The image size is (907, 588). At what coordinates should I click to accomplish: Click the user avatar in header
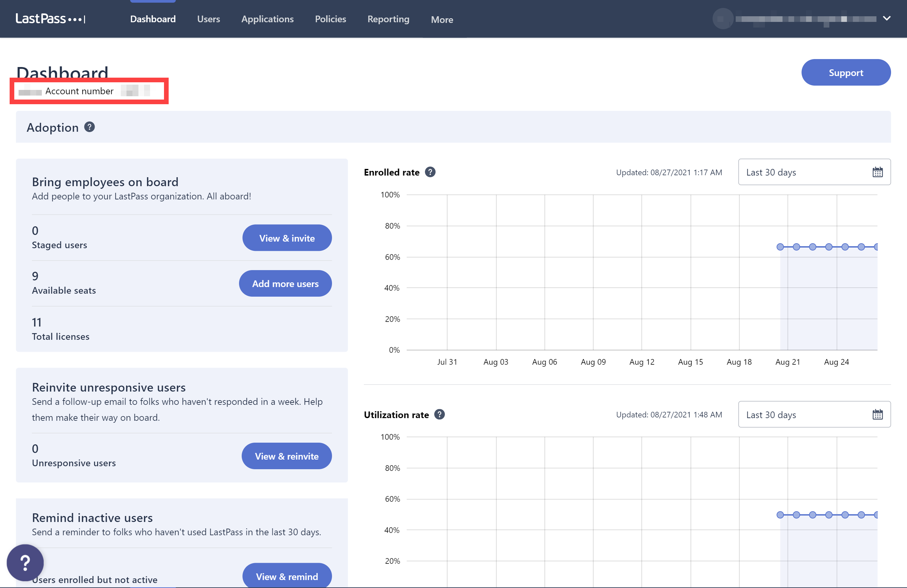point(722,18)
